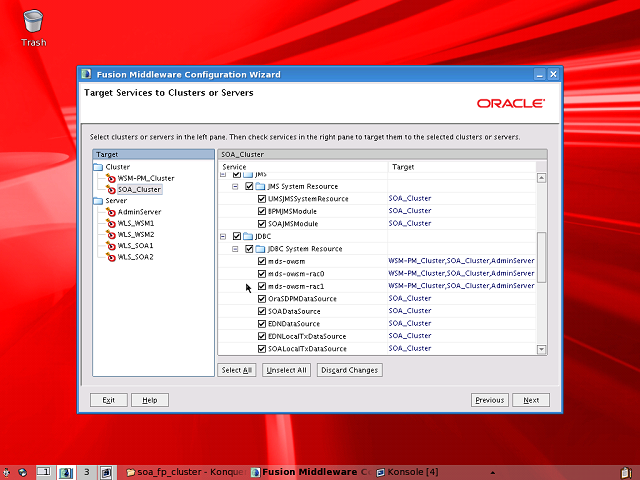Collapse the JDBC tree node

[x=223, y=236]
